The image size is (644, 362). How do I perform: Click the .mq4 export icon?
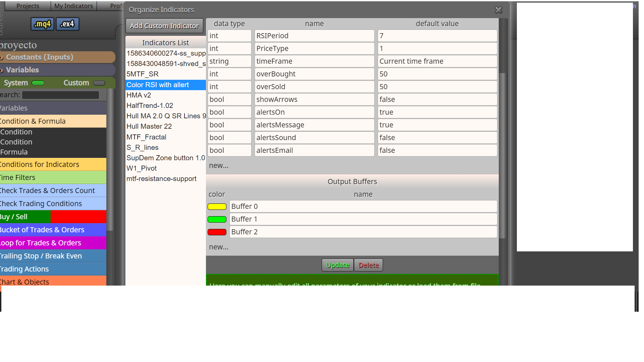[42, 24]
